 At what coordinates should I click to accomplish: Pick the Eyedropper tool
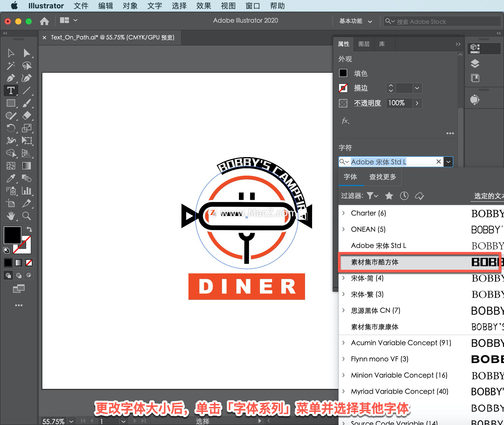click(x=10, y=178)
